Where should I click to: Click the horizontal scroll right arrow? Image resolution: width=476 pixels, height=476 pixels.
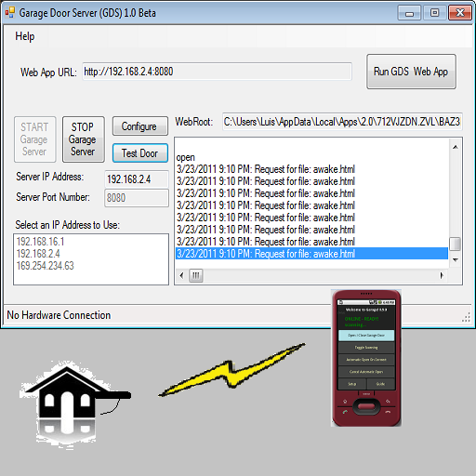(442, 275)
